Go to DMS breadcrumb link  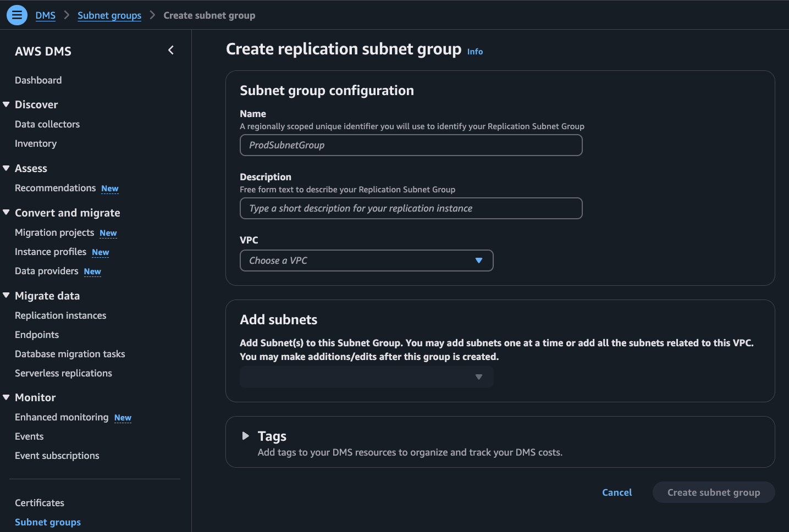pyautogui.click(x=46, y=15)
